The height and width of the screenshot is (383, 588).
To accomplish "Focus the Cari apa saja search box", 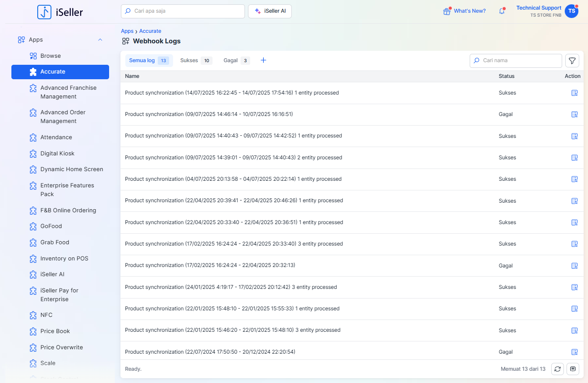I will pos(183,11).
